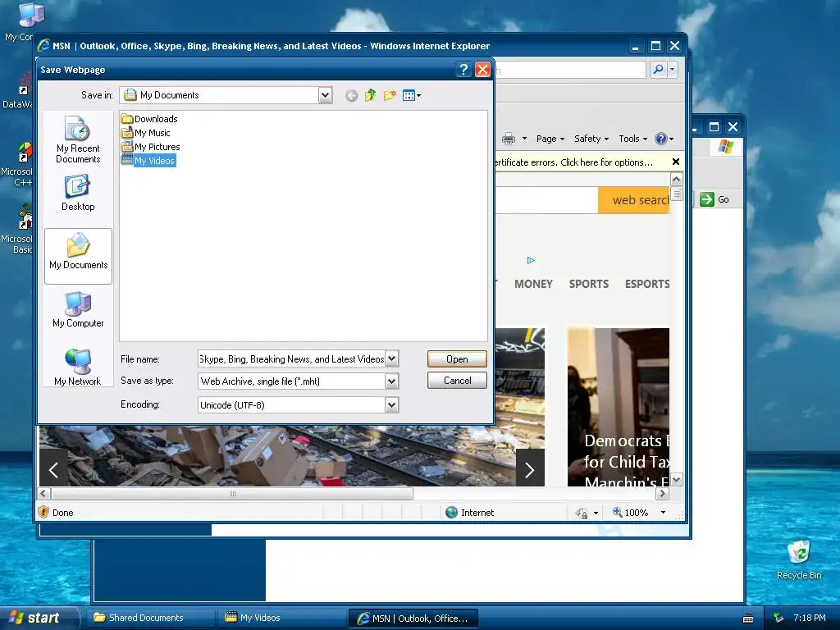Open the ESPORTS tab on MSN
Image resolution: width=840 pixels, height=630 pixels.
coord(647,284)
